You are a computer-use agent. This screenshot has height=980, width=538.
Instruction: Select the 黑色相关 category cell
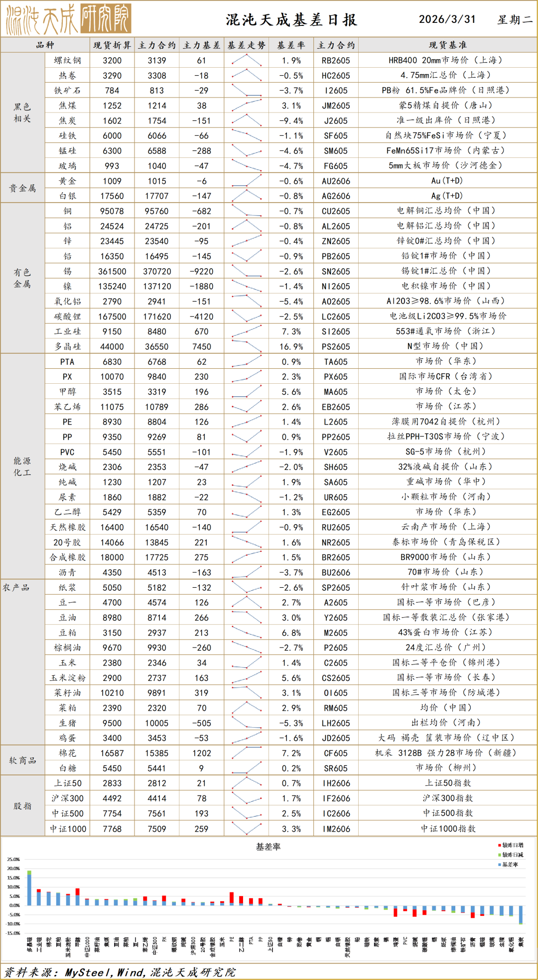pos(22,112)
